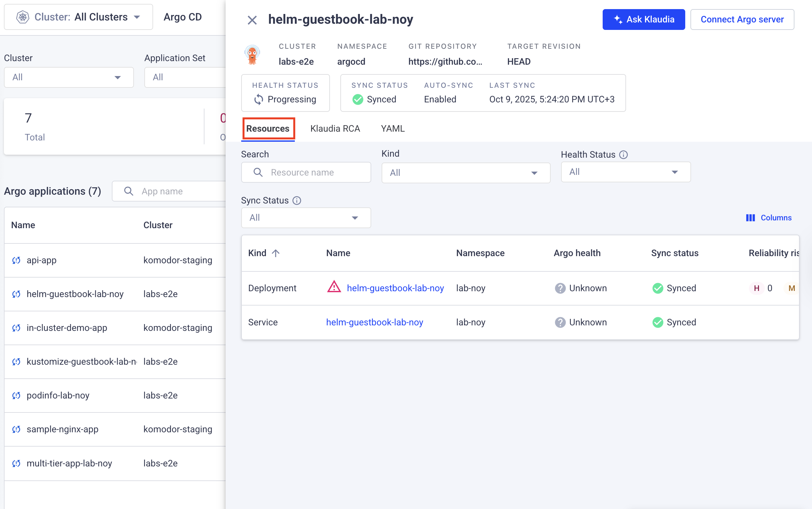Open the Service helm-guestbook-lab-noy link
The width and height of the screenshot is (812, 509).
(x=374, y=322)
